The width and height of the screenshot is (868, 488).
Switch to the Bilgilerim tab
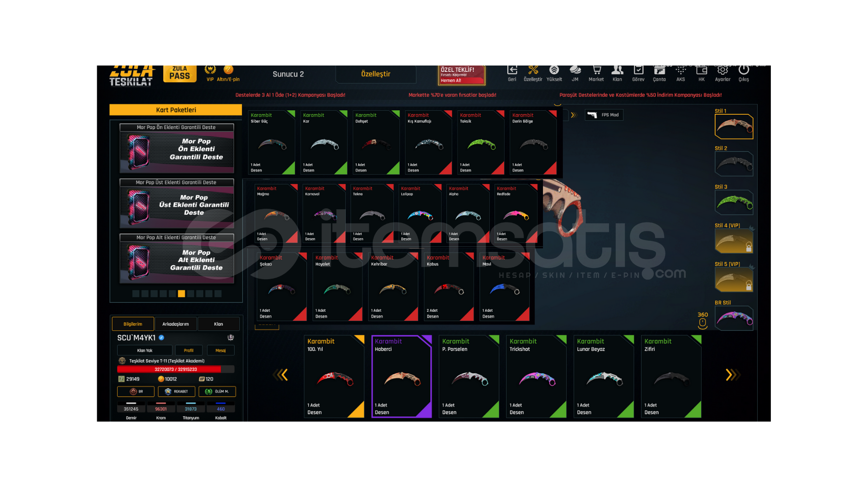pos(133,324)
